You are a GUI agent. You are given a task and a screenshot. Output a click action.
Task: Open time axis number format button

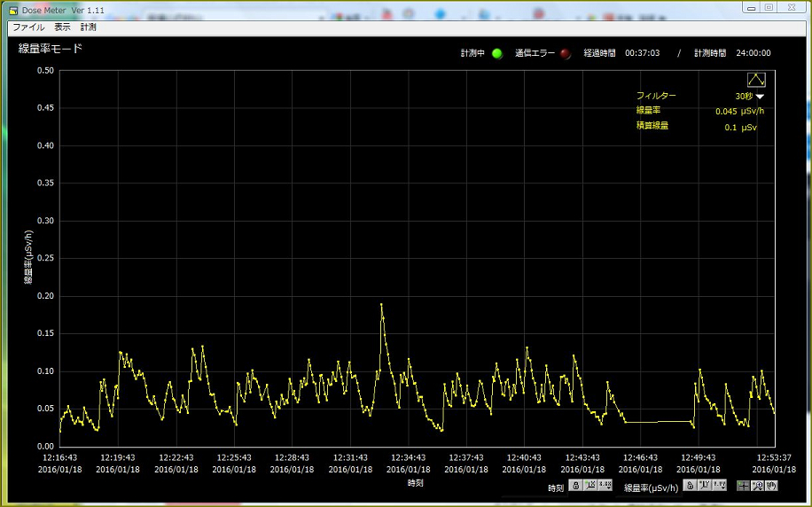pos(605,486)
